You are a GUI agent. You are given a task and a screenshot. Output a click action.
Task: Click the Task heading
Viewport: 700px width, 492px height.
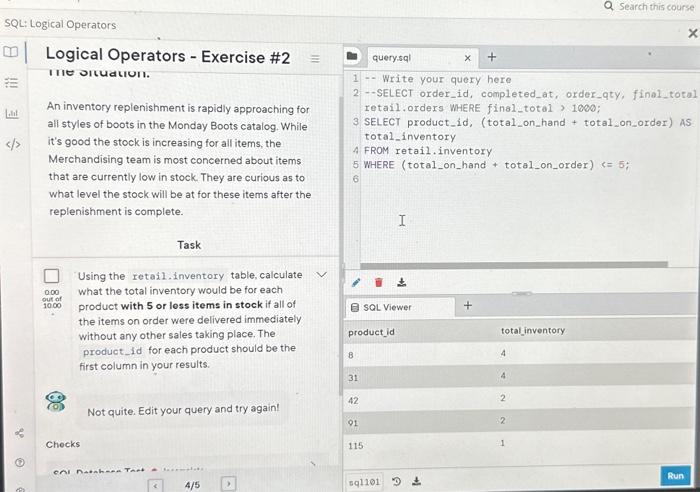click(x=189, y=245)
